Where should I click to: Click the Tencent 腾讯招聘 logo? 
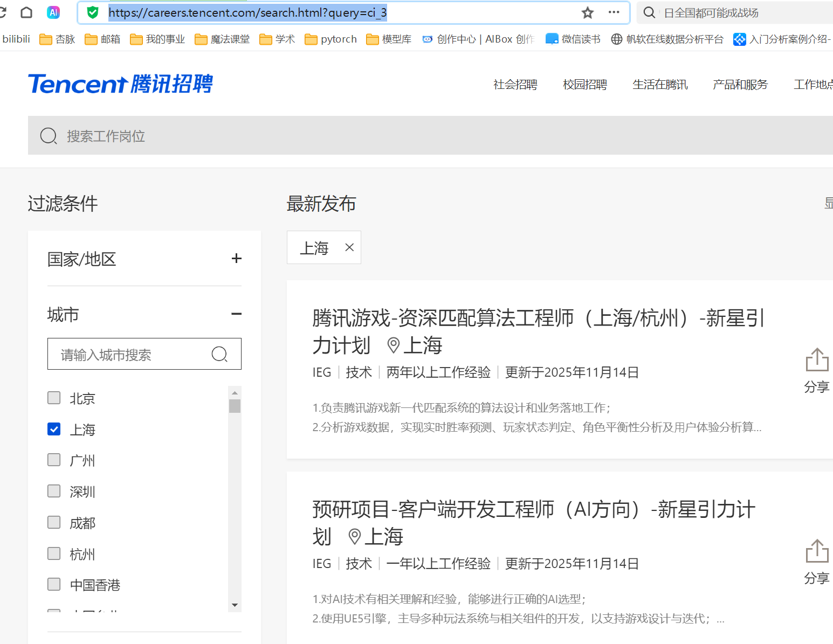120,84
